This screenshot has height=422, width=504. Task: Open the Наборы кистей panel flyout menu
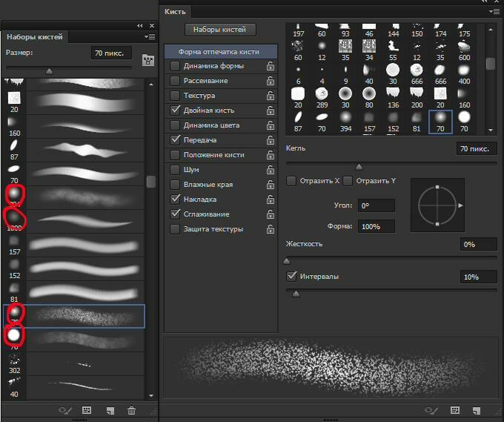click(x=150, y=36)
